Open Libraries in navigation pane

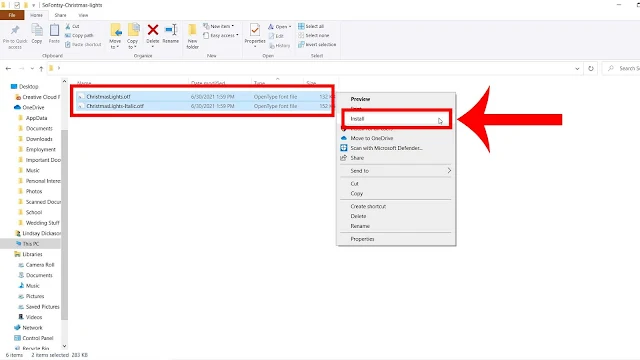[28, 254]
